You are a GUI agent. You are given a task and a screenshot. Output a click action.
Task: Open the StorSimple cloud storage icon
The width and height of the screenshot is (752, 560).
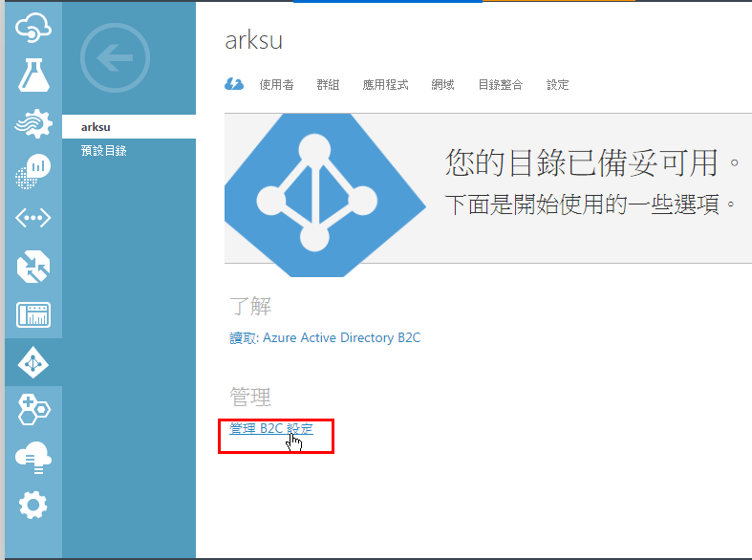[33, 458]
